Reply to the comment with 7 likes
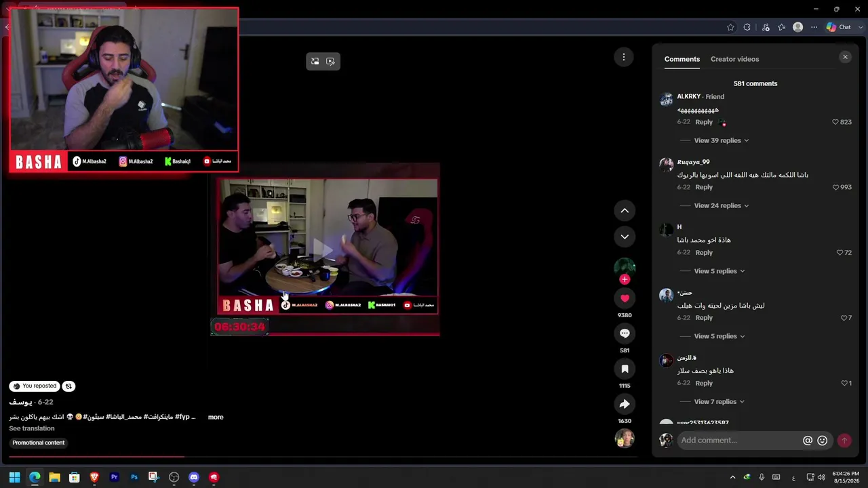The width and height of the screenshot is (868, 488). 704,318
